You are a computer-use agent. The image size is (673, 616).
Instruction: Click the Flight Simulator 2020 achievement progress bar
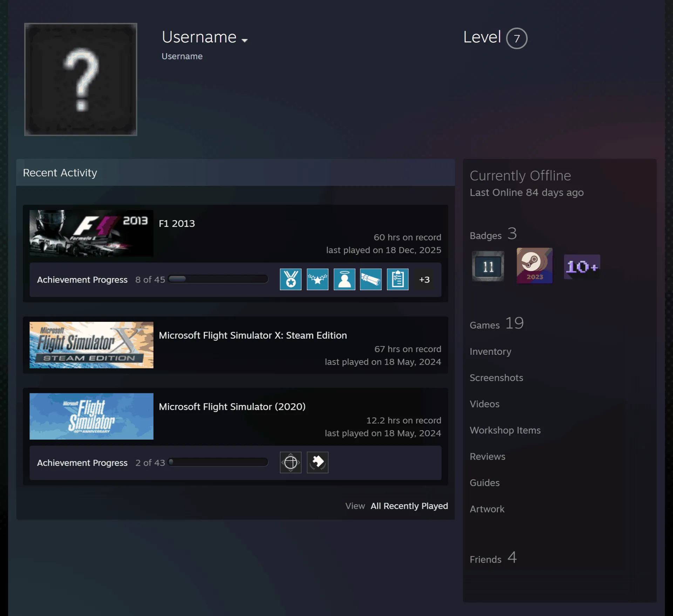click(x=218, y=462)
